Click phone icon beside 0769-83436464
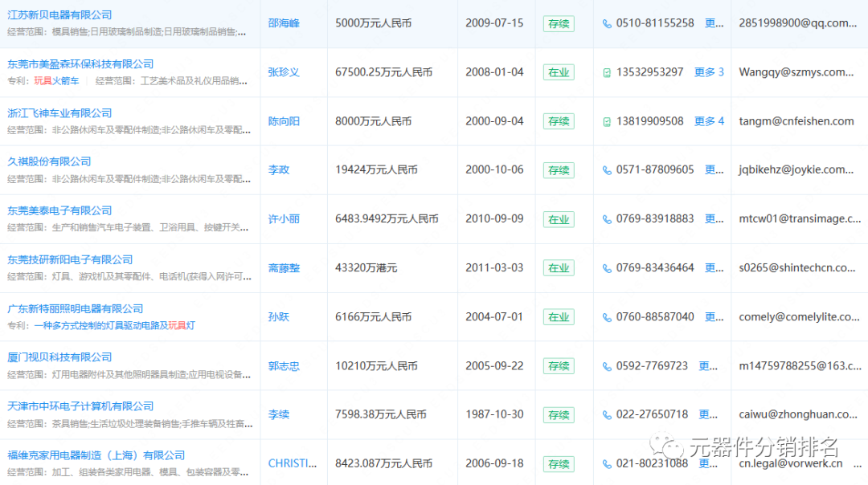The height and width of the screenshot is (485, 868). 607,268
